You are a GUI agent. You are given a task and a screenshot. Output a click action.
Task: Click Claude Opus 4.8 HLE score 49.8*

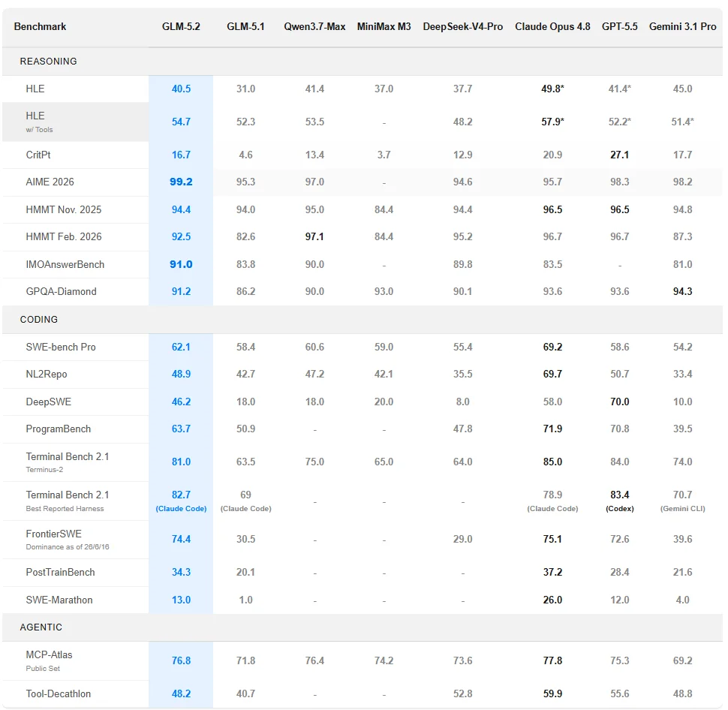(552, 89)
